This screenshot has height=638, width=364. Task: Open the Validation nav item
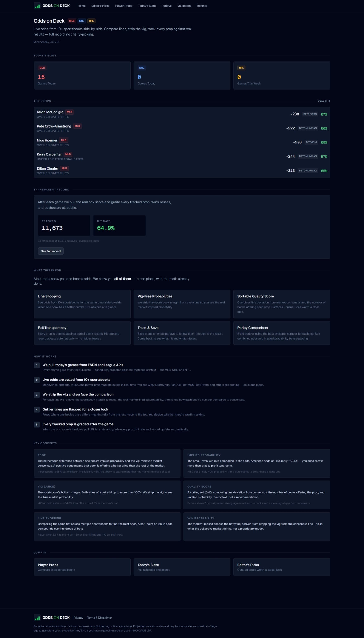184,6
